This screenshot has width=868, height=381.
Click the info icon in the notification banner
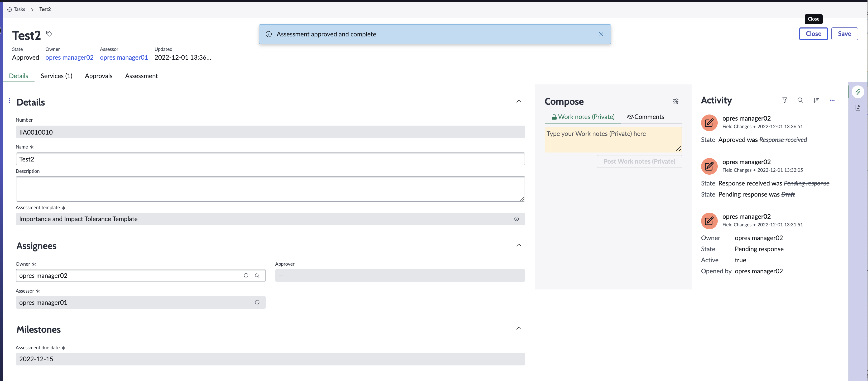coord(269,34)
